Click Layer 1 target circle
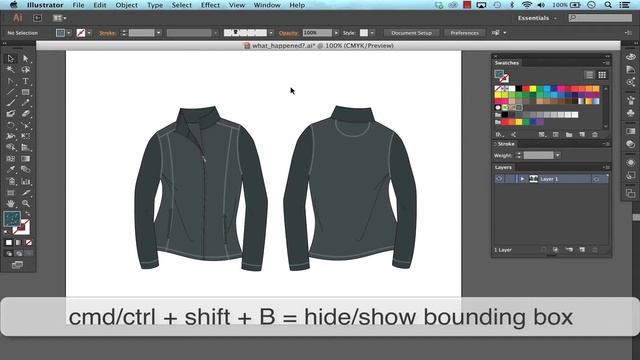640x360 pixels. click(596, 179)
